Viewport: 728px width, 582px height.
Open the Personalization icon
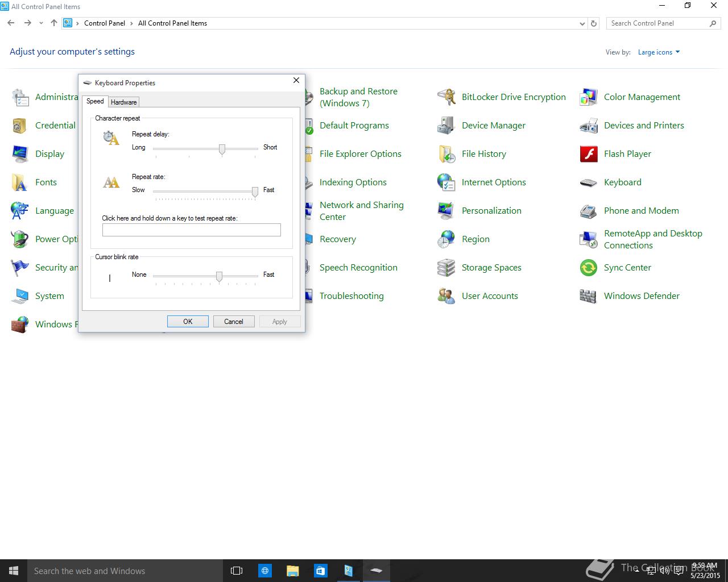click(446, 211)
